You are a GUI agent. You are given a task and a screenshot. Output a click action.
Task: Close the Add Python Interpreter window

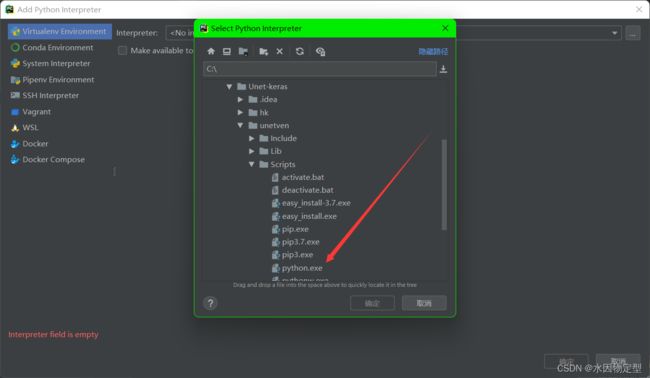point(639,9)
